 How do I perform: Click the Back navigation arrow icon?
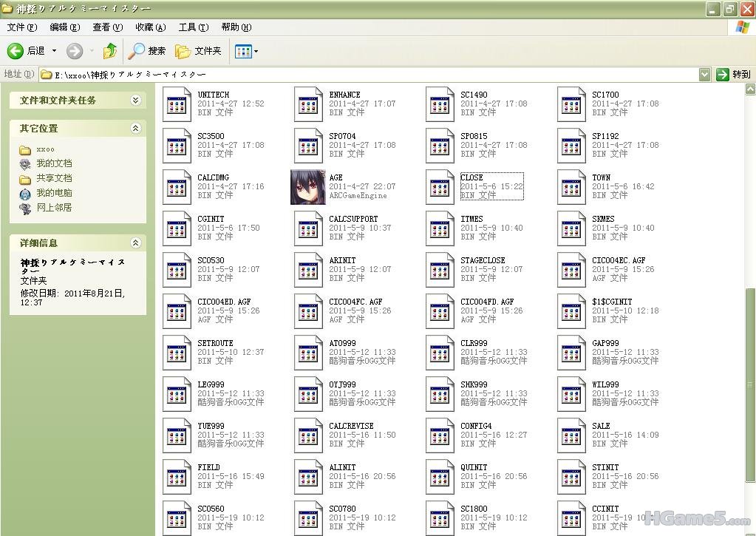[16, 51]
